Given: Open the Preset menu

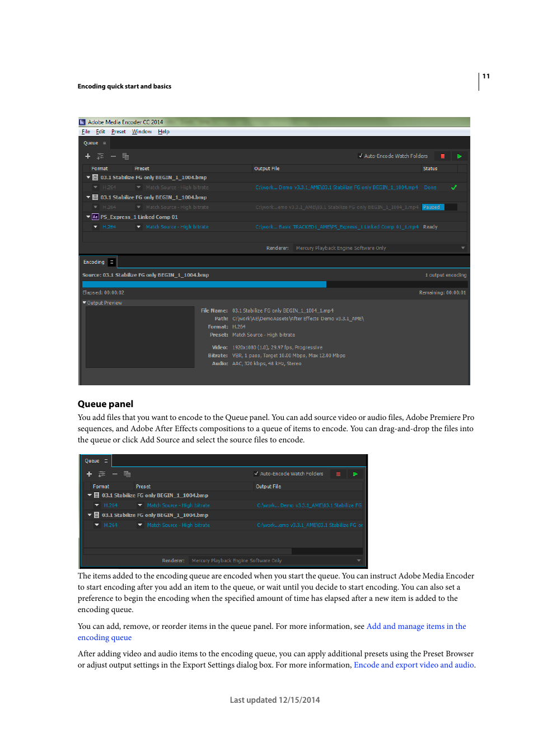Looking at the screenshot, I should coord(119,132).
